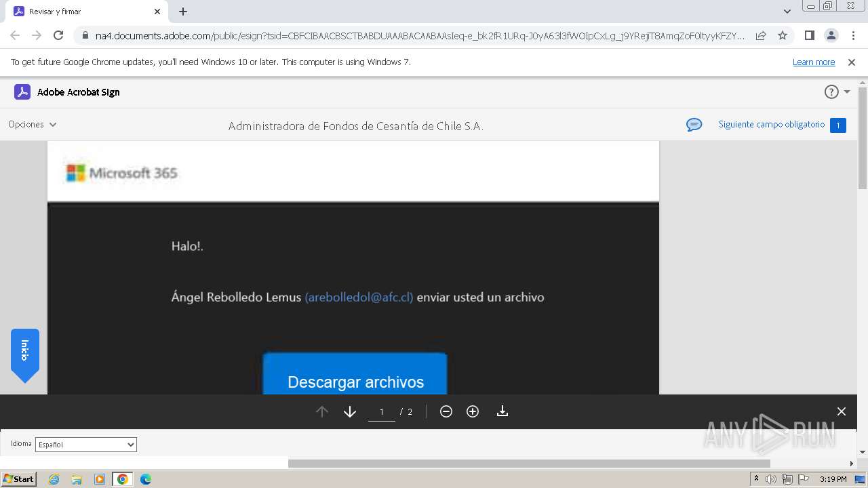The height and width of the screenshot is (488, 868).
Task: Bookmark this page with star icon
Action: tap(783, 35)
